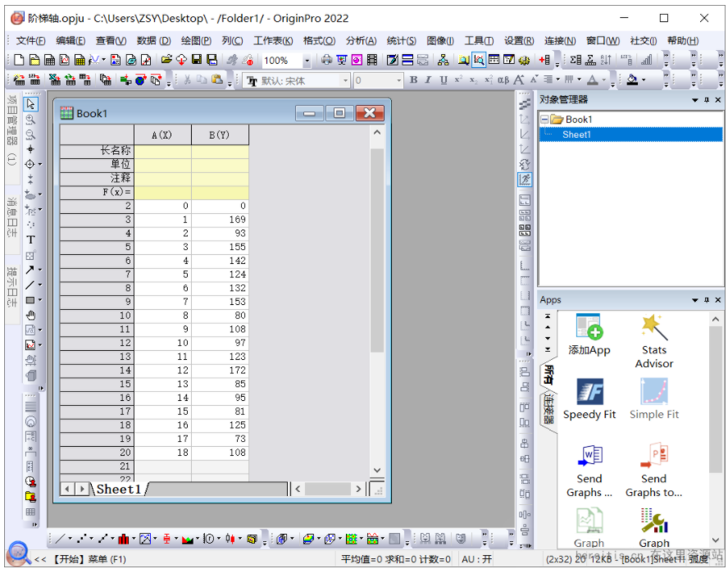Viewport: 728px width, 569px height.
Task: Click the sort A-Z icon
Action: pyautogui.click(x=606, y=60)
